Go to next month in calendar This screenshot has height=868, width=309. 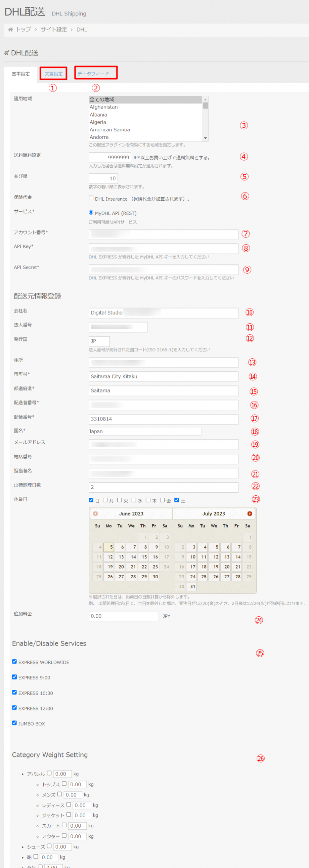pos(250,513)
